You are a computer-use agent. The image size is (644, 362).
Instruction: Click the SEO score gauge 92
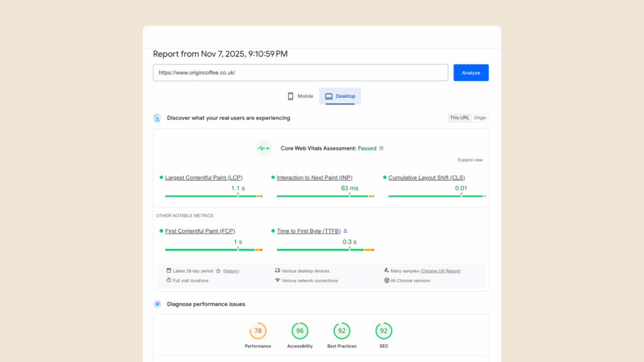coord(384,331)
